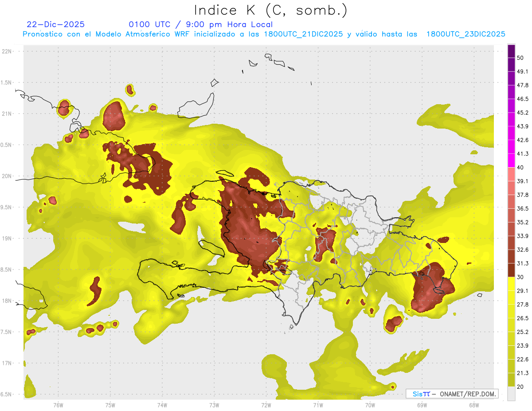Click the "36.5" color scale value

click(523, 208)
